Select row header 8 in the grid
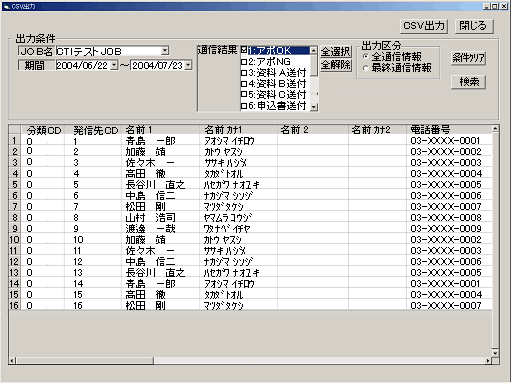 tap(15, 217)
